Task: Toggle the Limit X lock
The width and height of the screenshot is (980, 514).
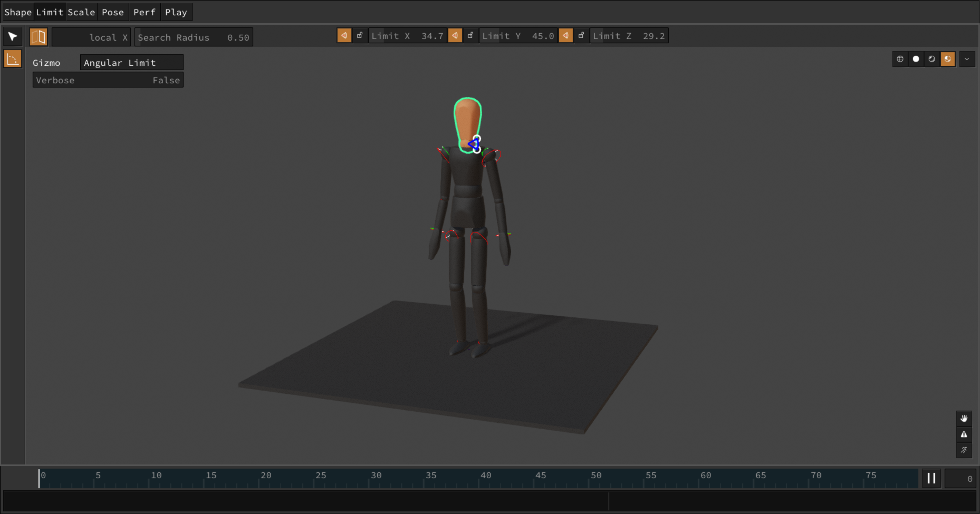Action: click(359, 36)
